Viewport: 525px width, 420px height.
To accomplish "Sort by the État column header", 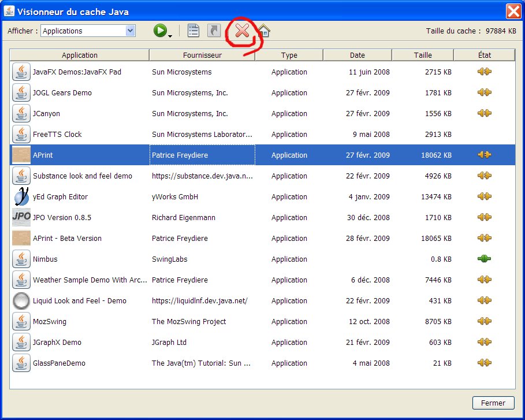I will coord(484,55).
